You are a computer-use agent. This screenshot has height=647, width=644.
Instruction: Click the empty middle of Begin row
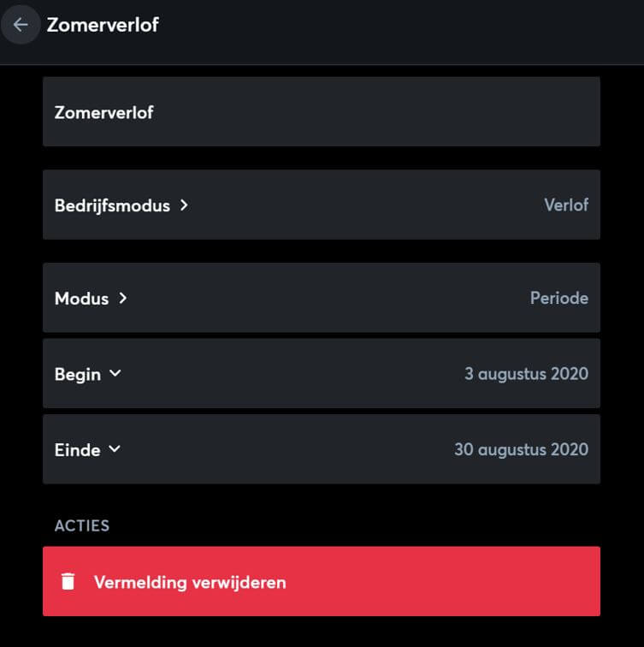pos(291,374)
